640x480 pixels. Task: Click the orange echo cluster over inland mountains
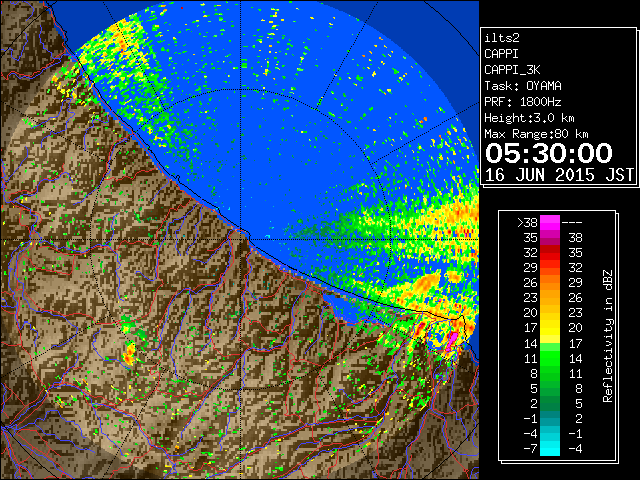point(129,353)
